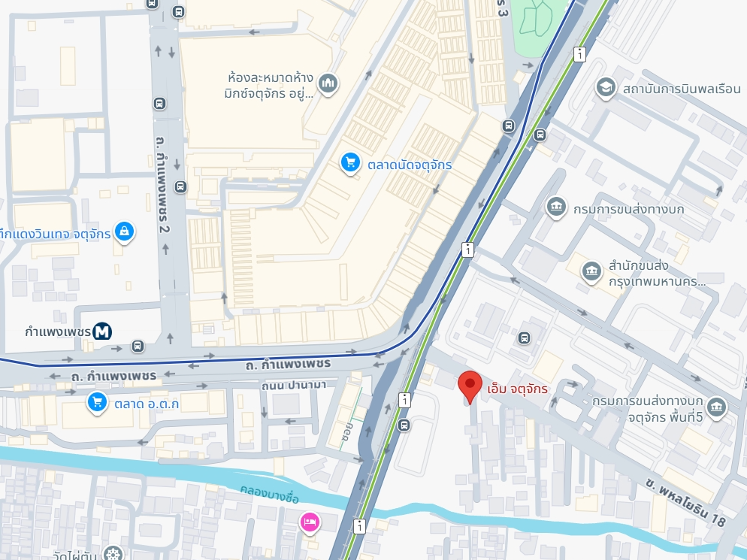Viewport: 747px width, 560px height.
Task: Open the เอ็ม จตุจักร red label text
Action: coord(517,389)
